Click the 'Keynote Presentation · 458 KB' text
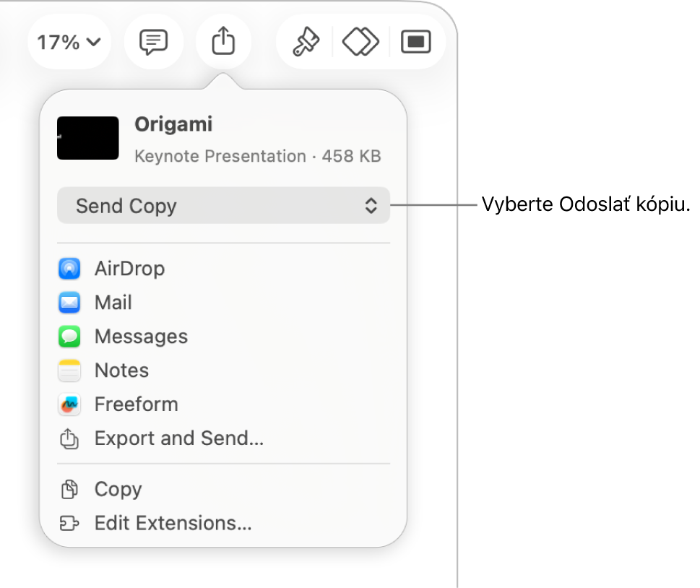This screenshot has height=588, width=700. pos(258,156)
